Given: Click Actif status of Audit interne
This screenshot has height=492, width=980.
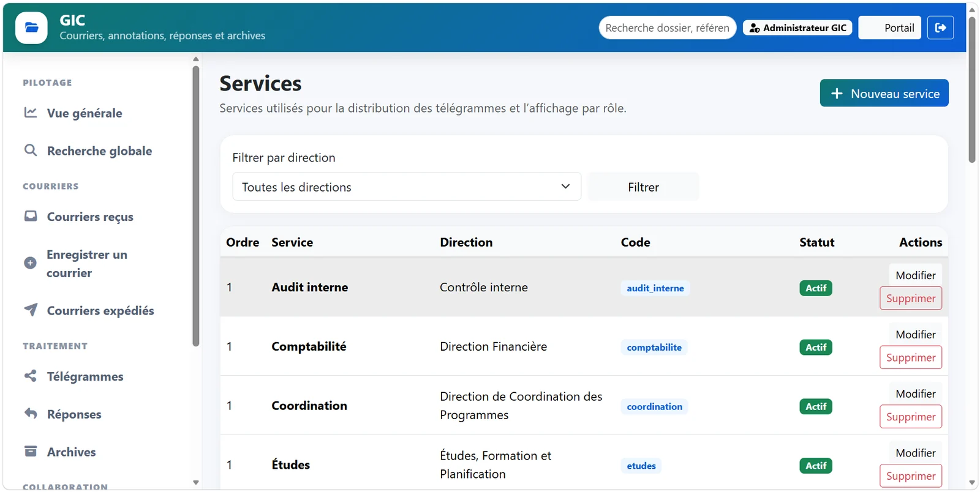Looking at the screenshot, I should click(x=815, y=288).
